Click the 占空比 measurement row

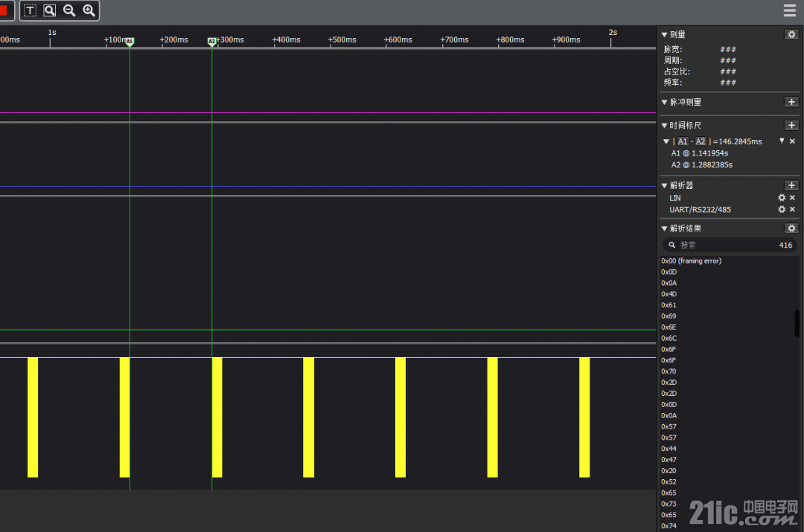[x=700, y=71]
